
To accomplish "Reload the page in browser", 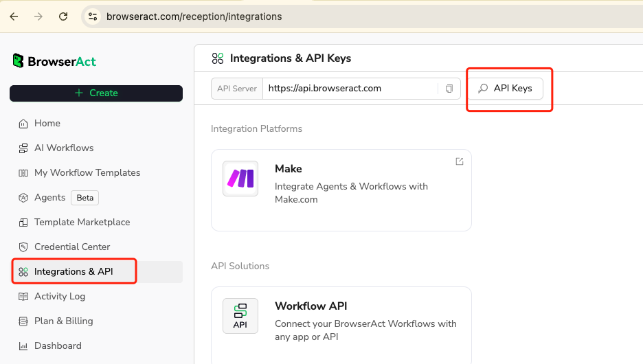I will (x=63, y=16).
